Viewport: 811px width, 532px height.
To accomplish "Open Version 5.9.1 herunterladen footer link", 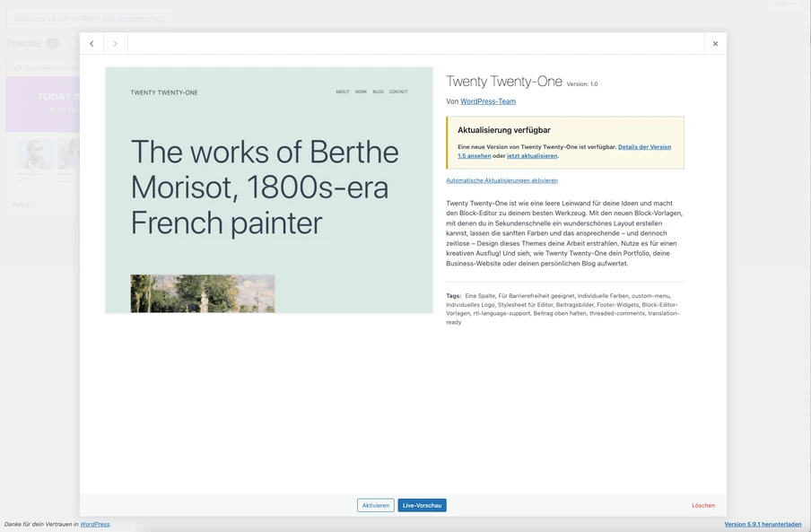I will [x=763, y=524].
